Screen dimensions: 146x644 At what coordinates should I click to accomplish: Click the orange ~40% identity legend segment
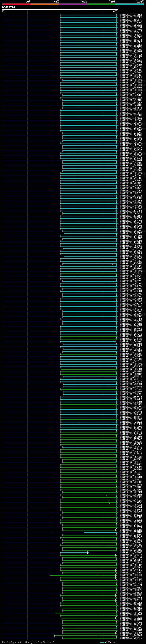pyautogui.click(x=45, y=4)
